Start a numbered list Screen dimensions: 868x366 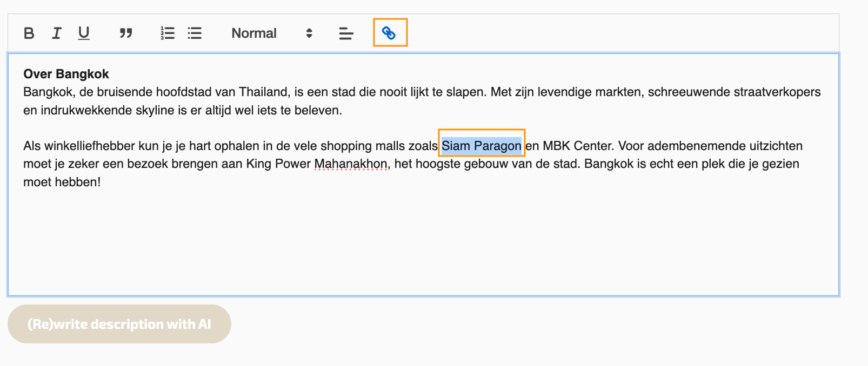click(x=168, y=33)
